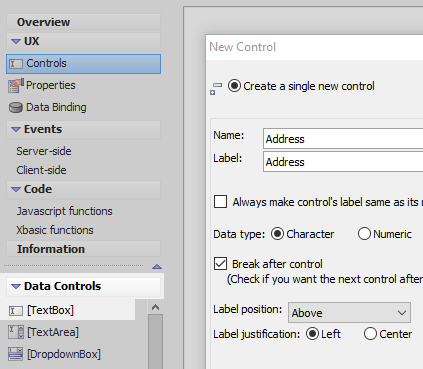The image size is (423, 369).
Task: Collapse the Code section
Action: [x=16, y=189]
